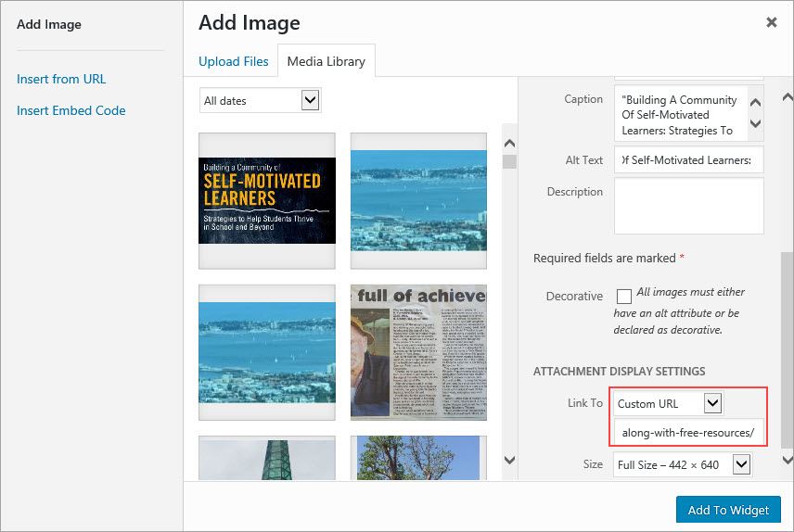Screen dimensions: 794x532
Task: Click the Caption field's up arrow
Action: click(x=755, y=103)
